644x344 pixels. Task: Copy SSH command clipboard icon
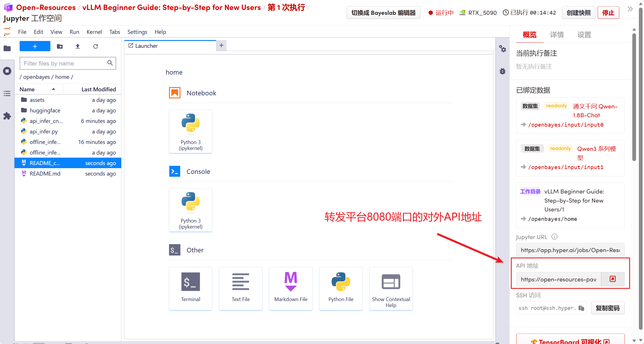[x=581, y=308]
